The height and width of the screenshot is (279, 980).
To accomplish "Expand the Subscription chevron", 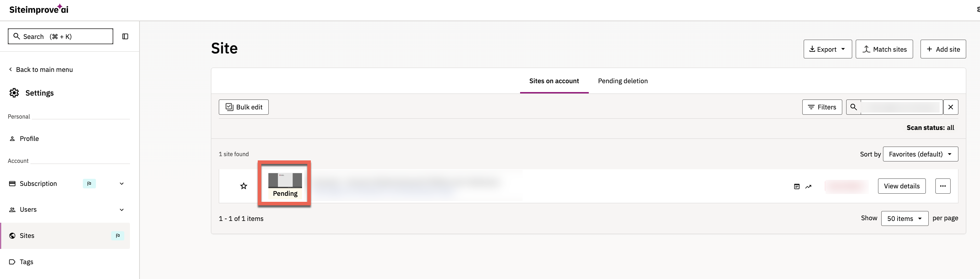I will 122,183.
